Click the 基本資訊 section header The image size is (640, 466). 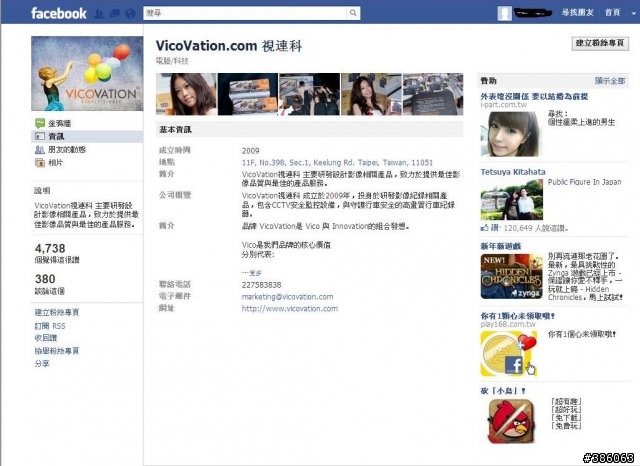pos(175,130)
